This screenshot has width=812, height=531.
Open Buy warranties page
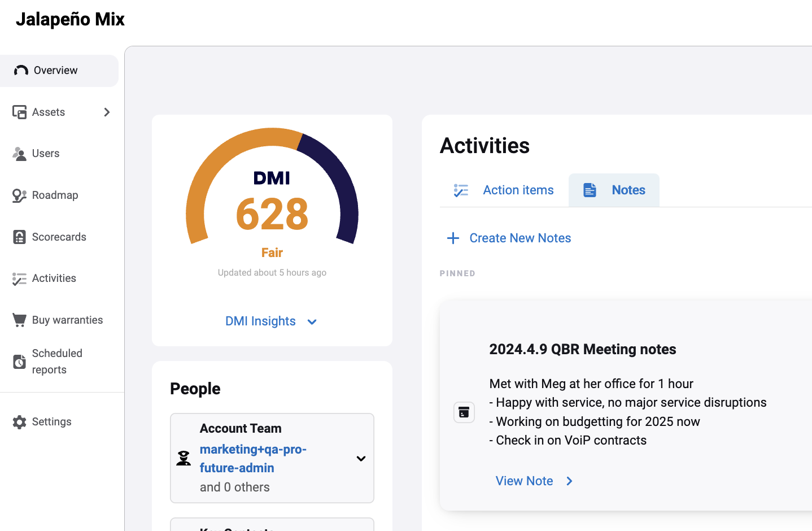click(59, 320)
